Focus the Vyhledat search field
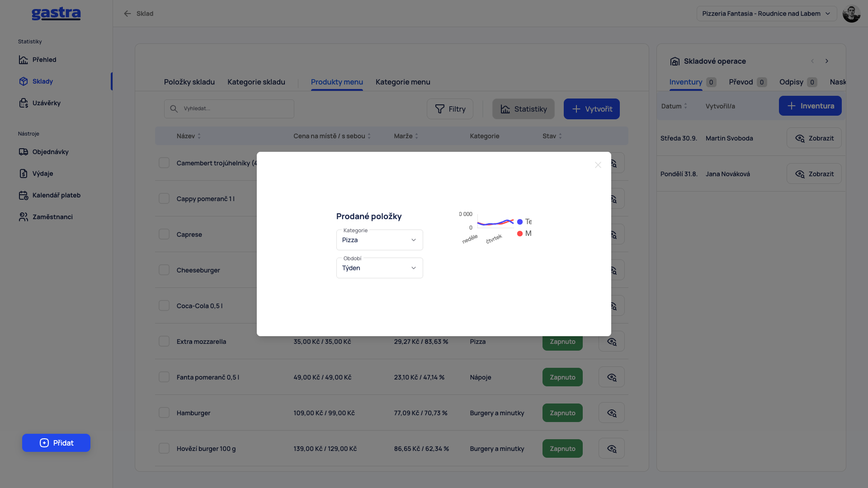 coord(229,109)
